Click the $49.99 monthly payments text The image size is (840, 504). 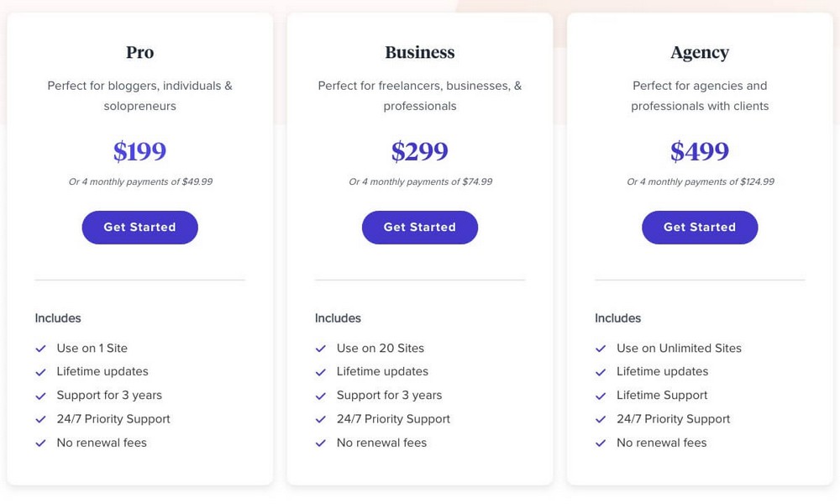point(140,181)
